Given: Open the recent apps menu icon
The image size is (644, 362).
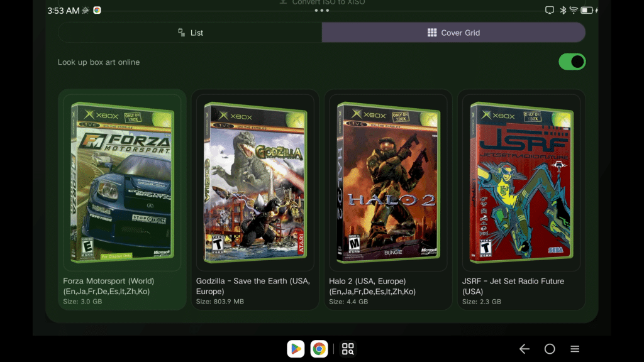Looking at the screenshot, I should 575,349.
